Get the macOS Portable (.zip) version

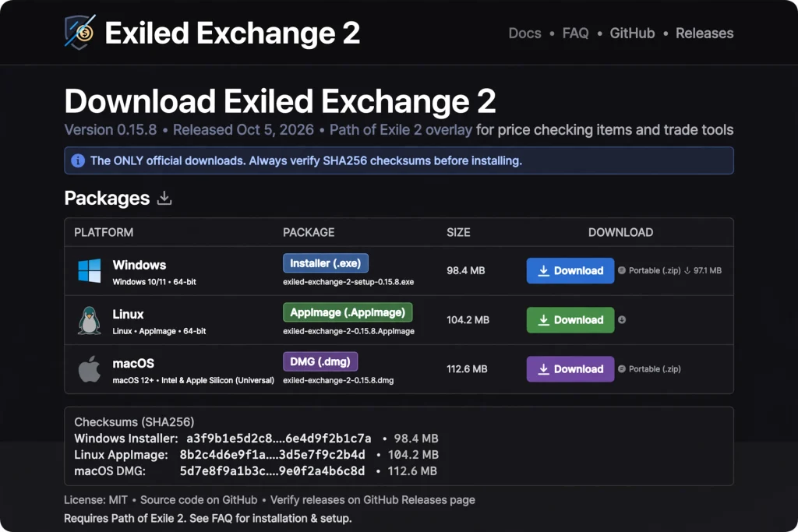point(655,369)
